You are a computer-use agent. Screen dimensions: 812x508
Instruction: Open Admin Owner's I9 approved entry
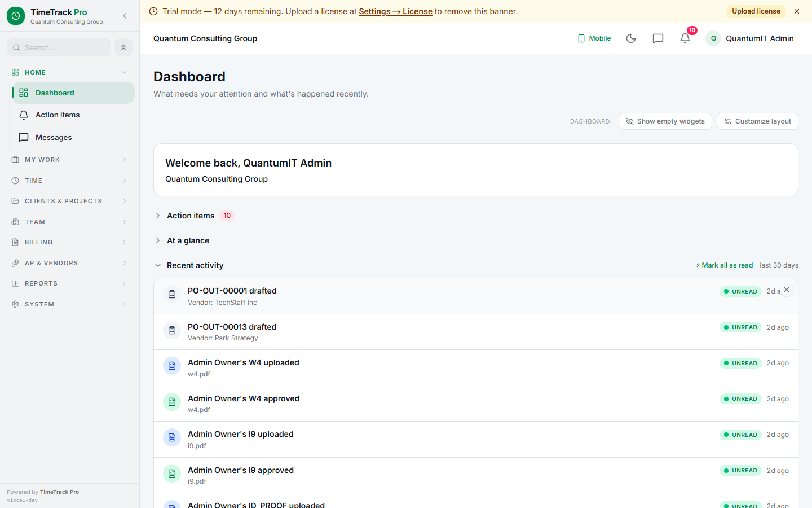(476, 475)
